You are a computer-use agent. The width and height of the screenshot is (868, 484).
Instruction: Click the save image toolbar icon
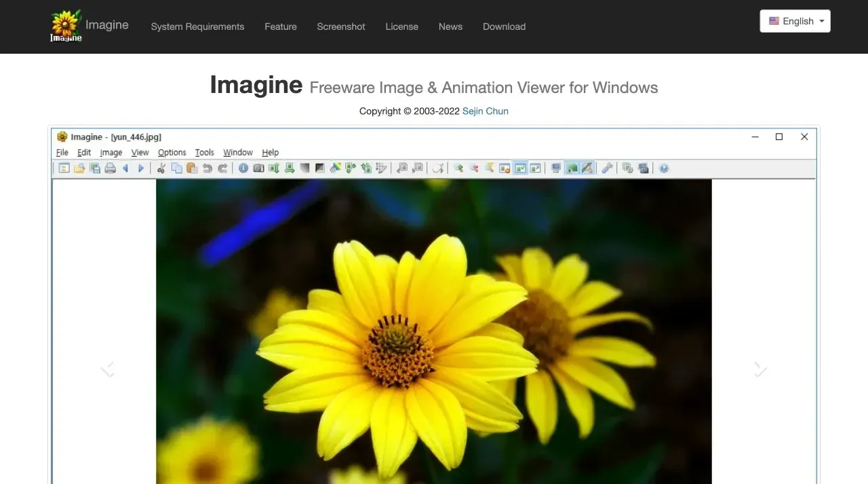[x=95, y=168]
